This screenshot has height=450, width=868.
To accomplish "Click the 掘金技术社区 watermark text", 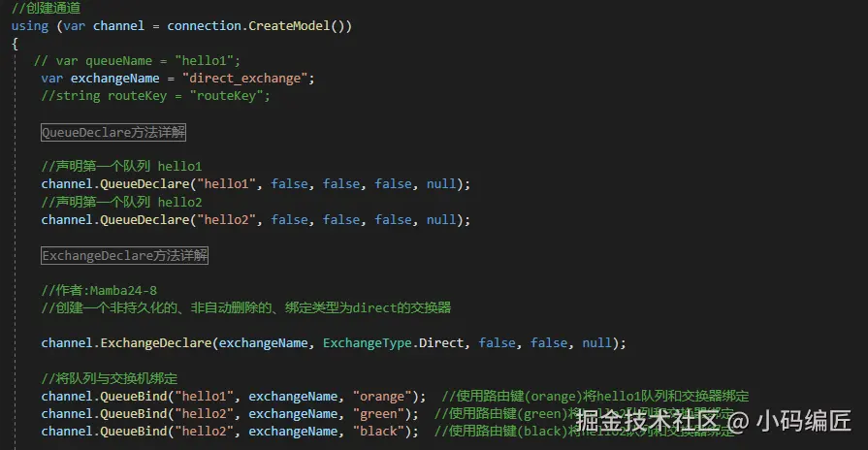I will pyautogui.click(x=648, y=422).
